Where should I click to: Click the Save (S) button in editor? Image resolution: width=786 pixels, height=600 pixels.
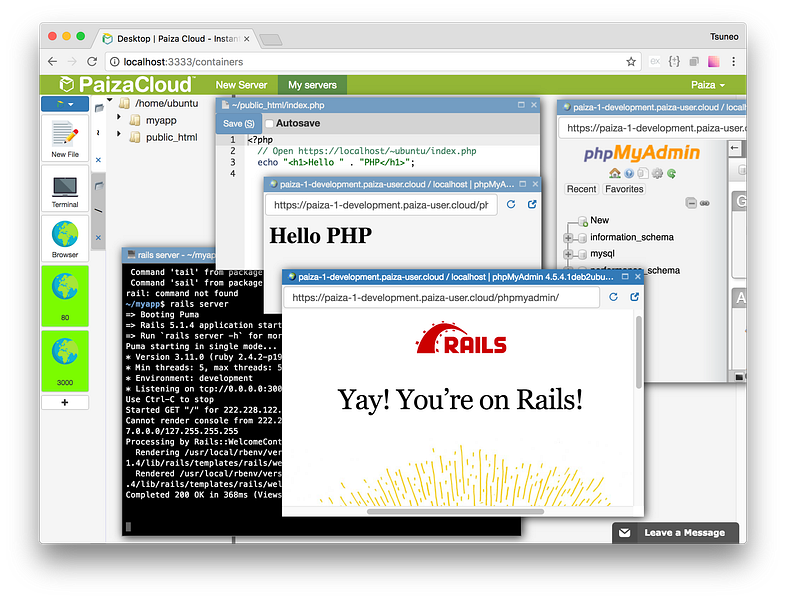click(239, 124)
